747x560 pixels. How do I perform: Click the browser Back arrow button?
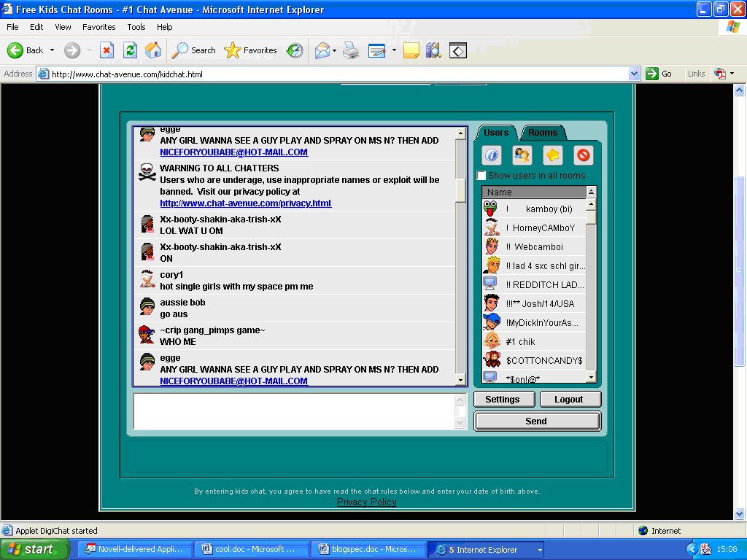point(26,50)
